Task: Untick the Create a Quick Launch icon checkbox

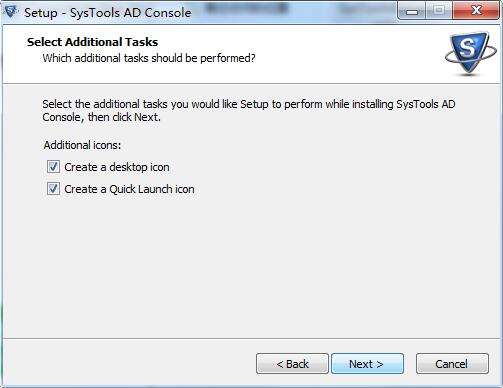Action: [53, 189]
